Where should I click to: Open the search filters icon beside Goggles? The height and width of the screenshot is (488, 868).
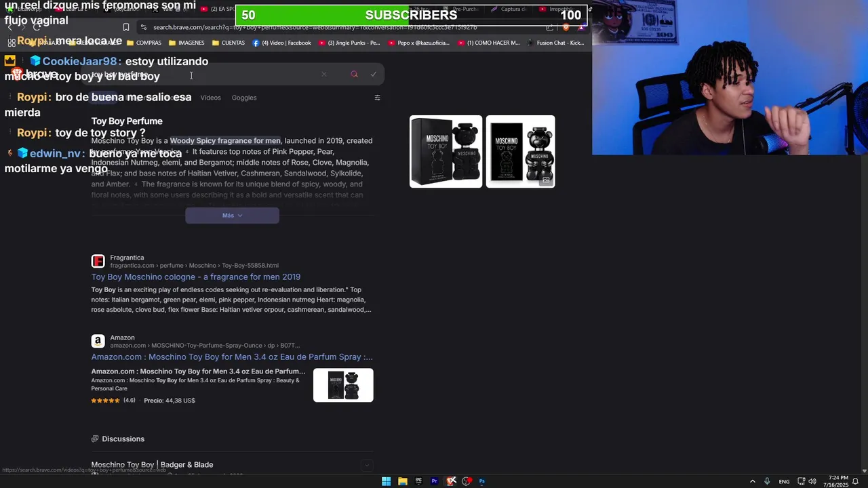click(377, 98)
